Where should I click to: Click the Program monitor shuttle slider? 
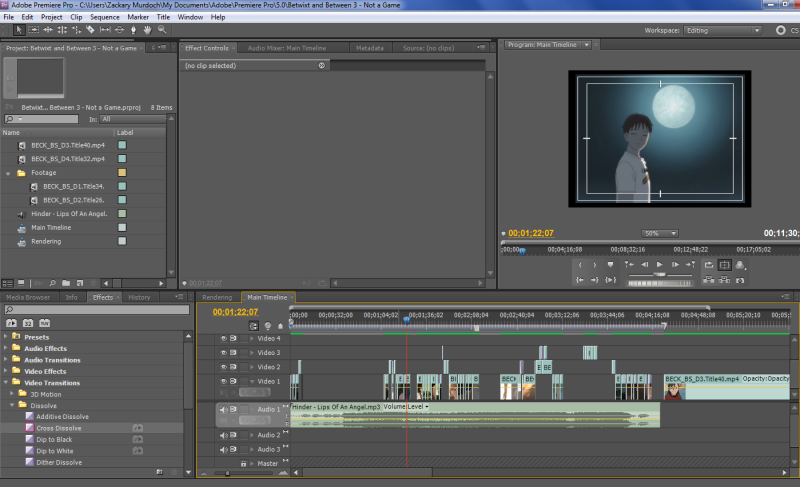(659, 274)
